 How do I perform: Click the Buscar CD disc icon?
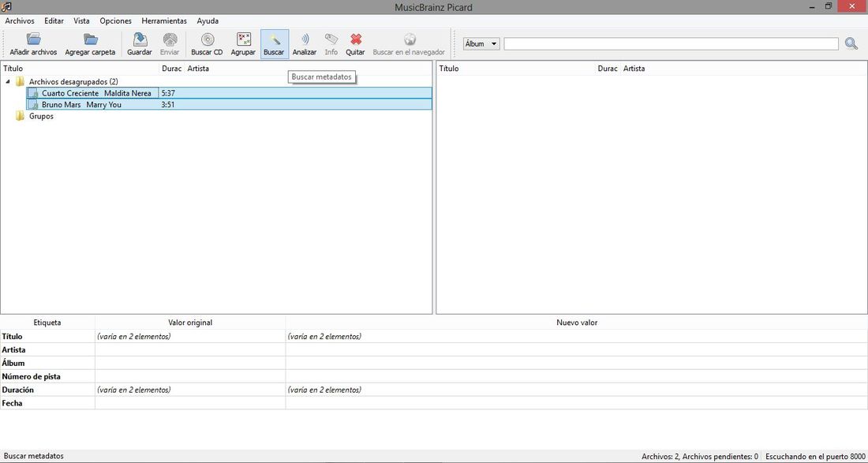point(207,39)
